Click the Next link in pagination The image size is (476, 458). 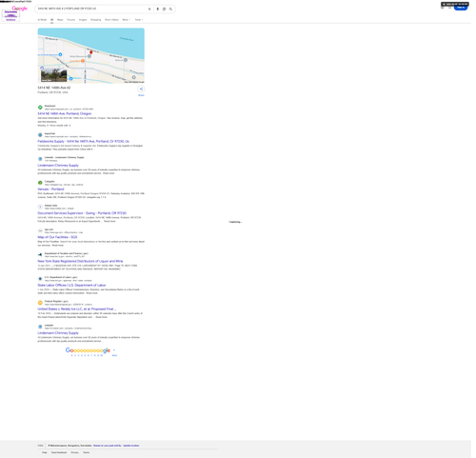point(114,355)
